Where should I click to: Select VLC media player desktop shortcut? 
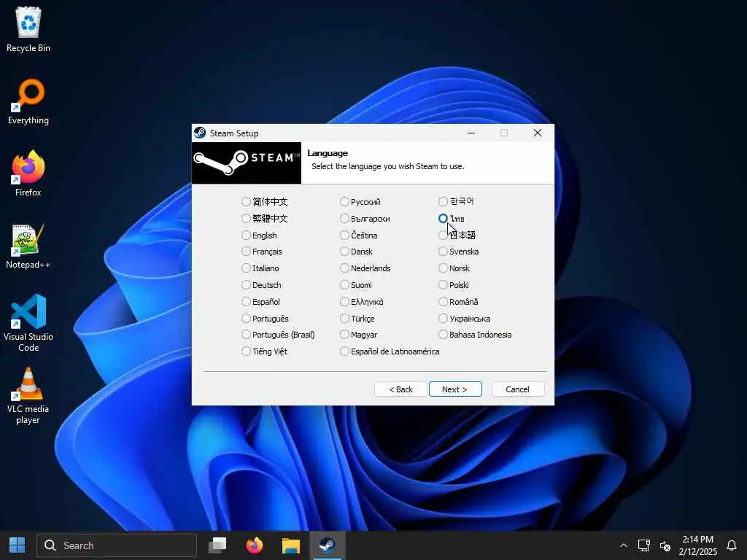click(28, 396)
